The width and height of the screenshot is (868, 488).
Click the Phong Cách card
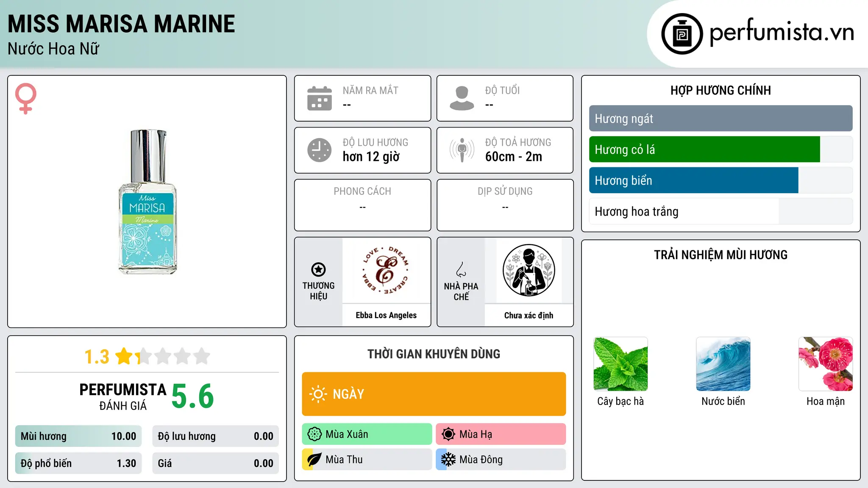[362, 205]
